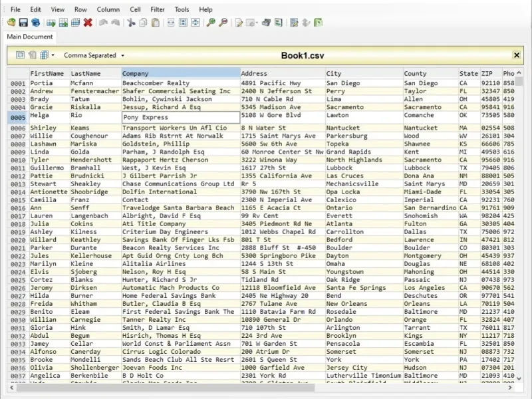Viewport: 532px width, 399px height.
Task: Close the Book1.csv document panel
Action: point(516,55)
